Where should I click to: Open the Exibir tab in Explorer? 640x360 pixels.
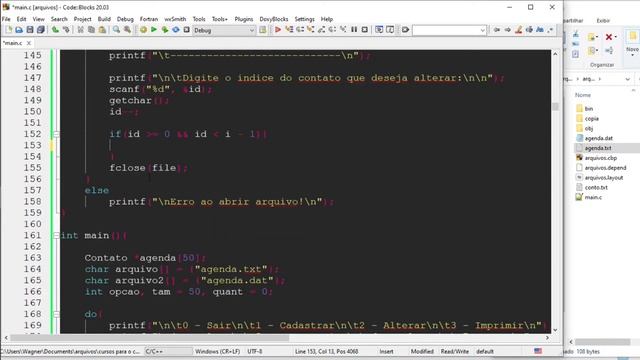point(603,20)
